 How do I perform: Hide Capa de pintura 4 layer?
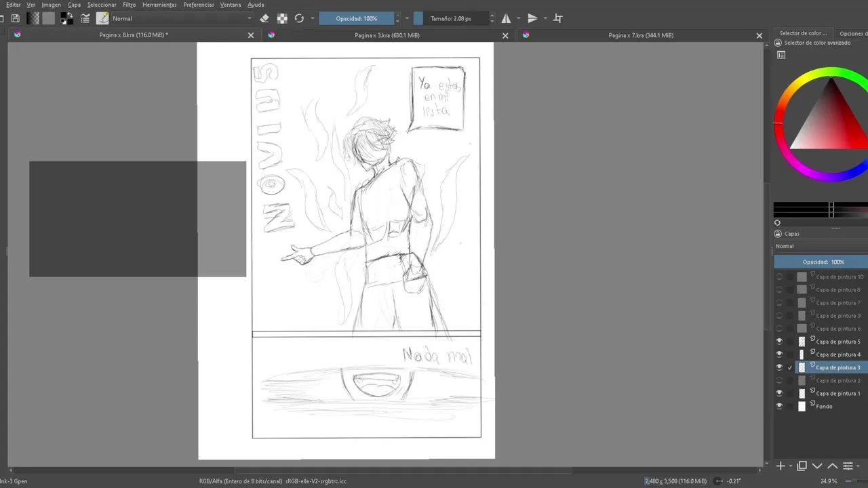click(x=779, y=354)
